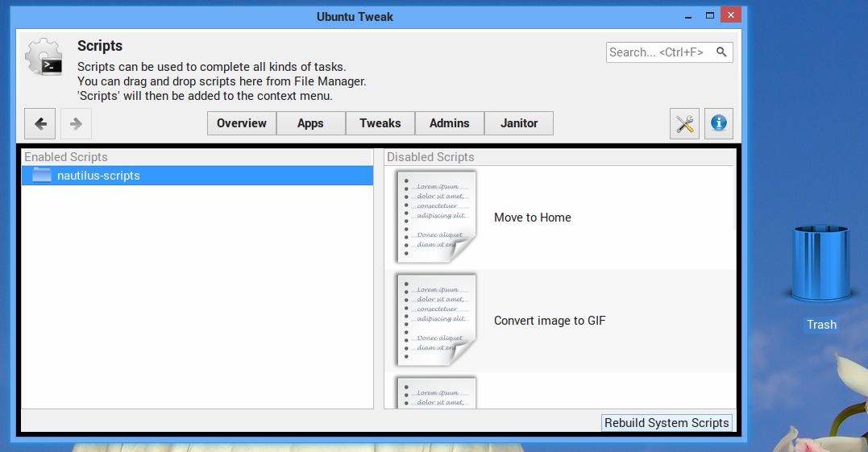Click the magnifier icon in search box
The width and height of the screenshot is (868, 452).
click(x=721, y=52)
